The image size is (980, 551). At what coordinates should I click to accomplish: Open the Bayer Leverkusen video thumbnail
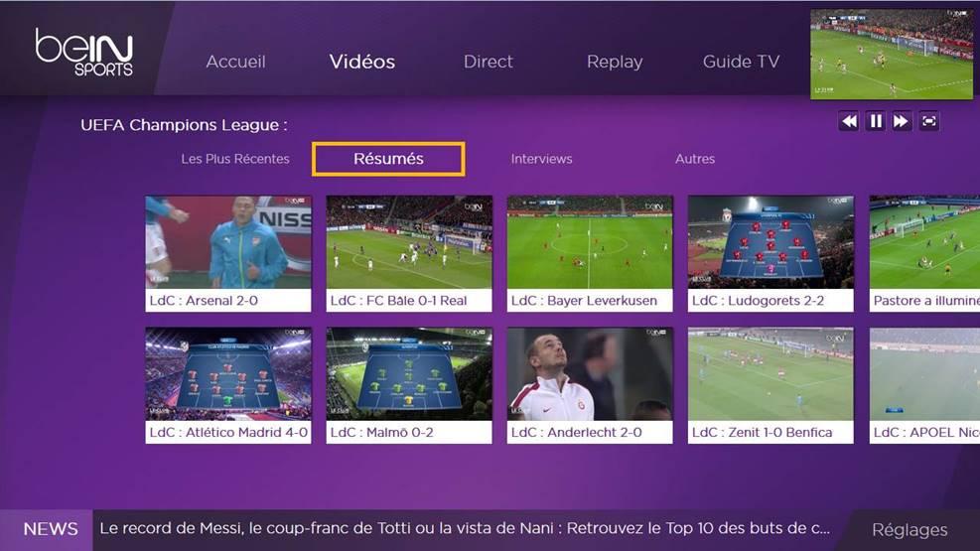click(x=590, y=242)
